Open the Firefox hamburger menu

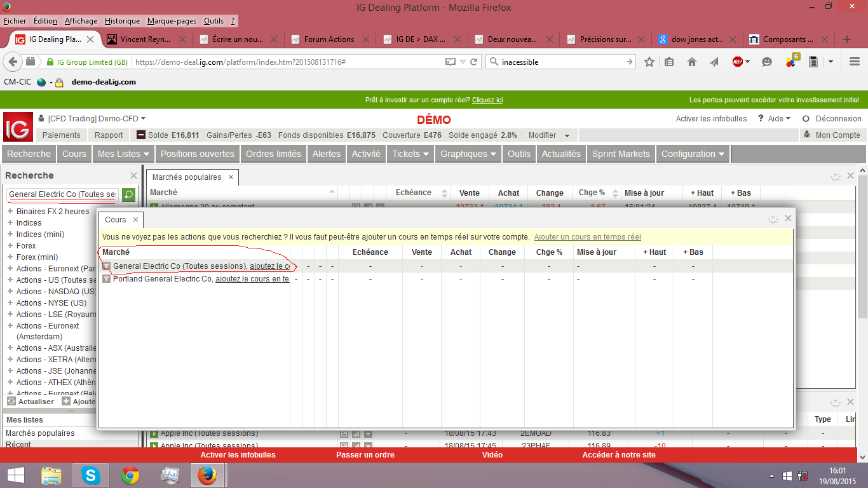click(855, 62)
